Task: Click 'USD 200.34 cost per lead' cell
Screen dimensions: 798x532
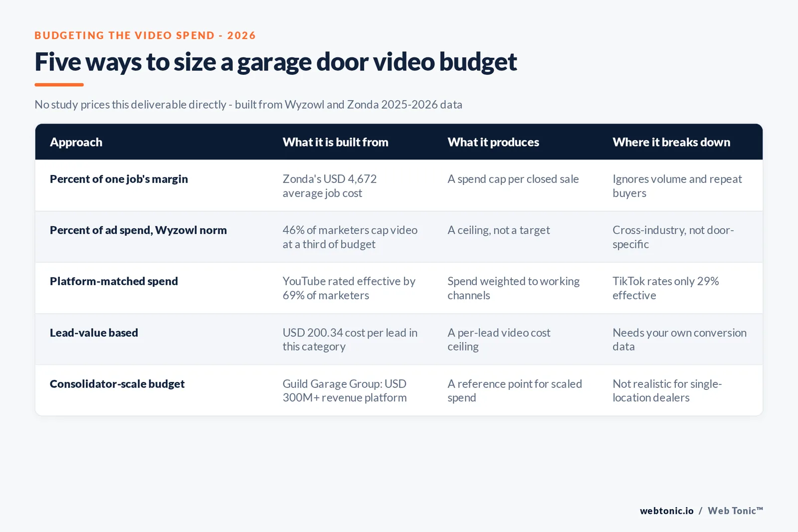Action: [350, 340]
